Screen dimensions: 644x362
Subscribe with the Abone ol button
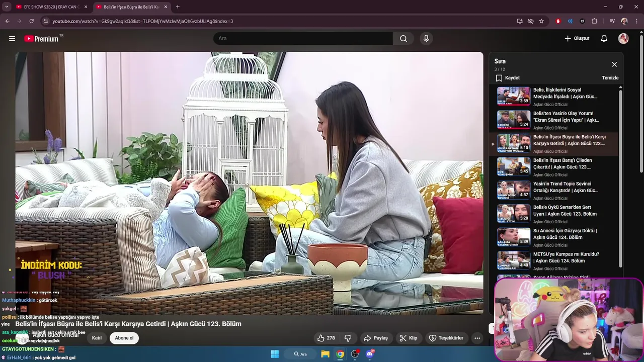click(x=124, y=338)
